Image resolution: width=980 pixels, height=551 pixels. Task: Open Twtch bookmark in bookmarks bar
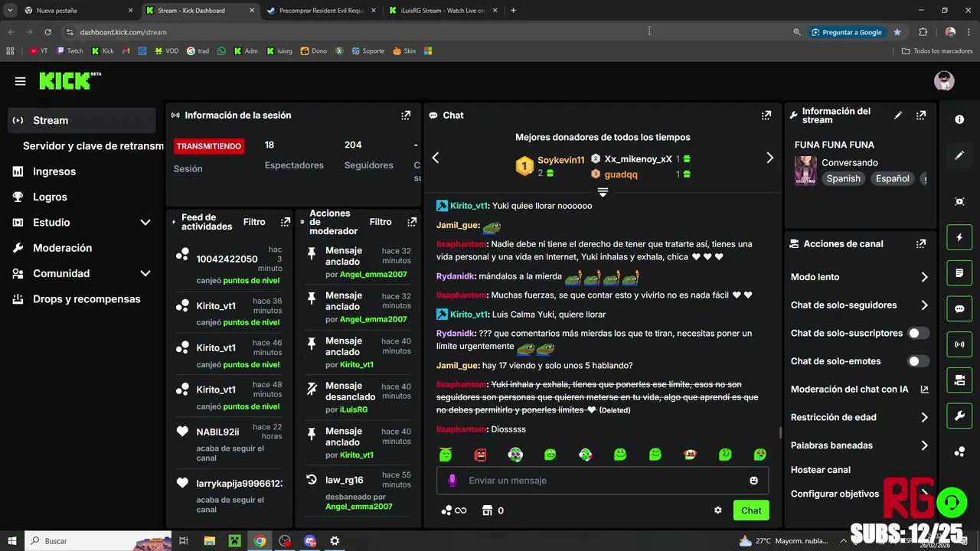pyautogui.click(x=68, y=51)
